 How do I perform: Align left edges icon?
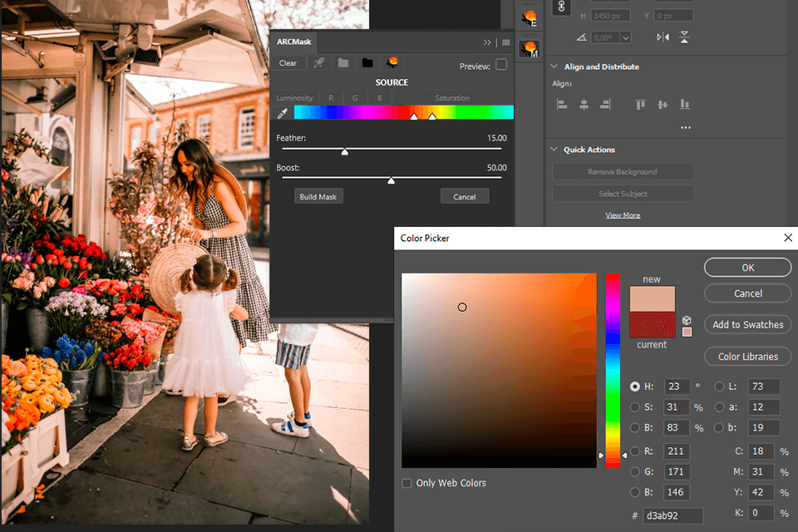[562, 105]
